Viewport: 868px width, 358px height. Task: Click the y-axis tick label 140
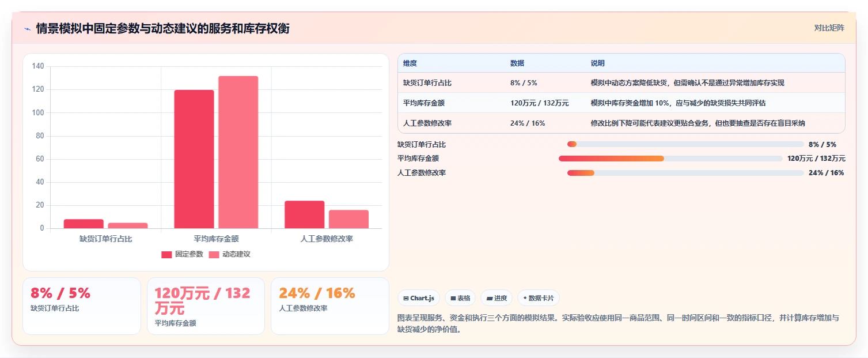click(x=38, y=66)
